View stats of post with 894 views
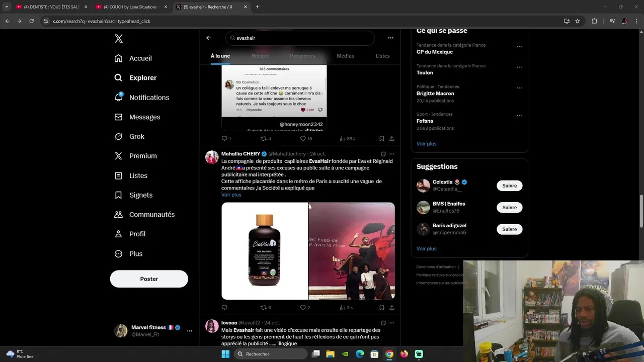The width and height of the screenshot is (644, 362). point(347,138)
